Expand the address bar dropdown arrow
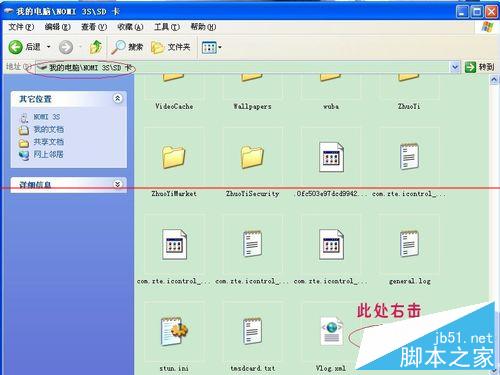 [455, 67]
